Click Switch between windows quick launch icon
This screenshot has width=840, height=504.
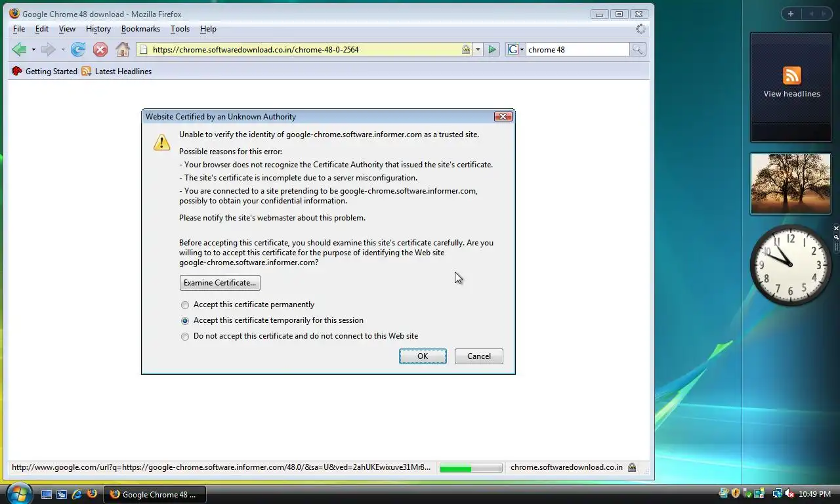(62, 494)
